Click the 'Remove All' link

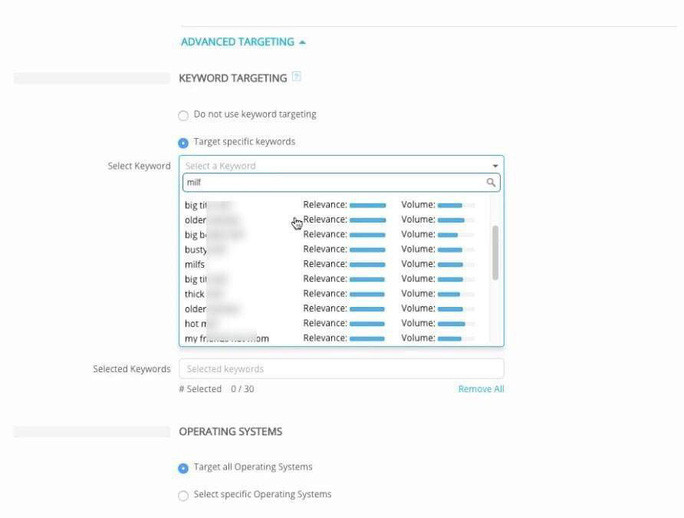(x=481, y=389)
